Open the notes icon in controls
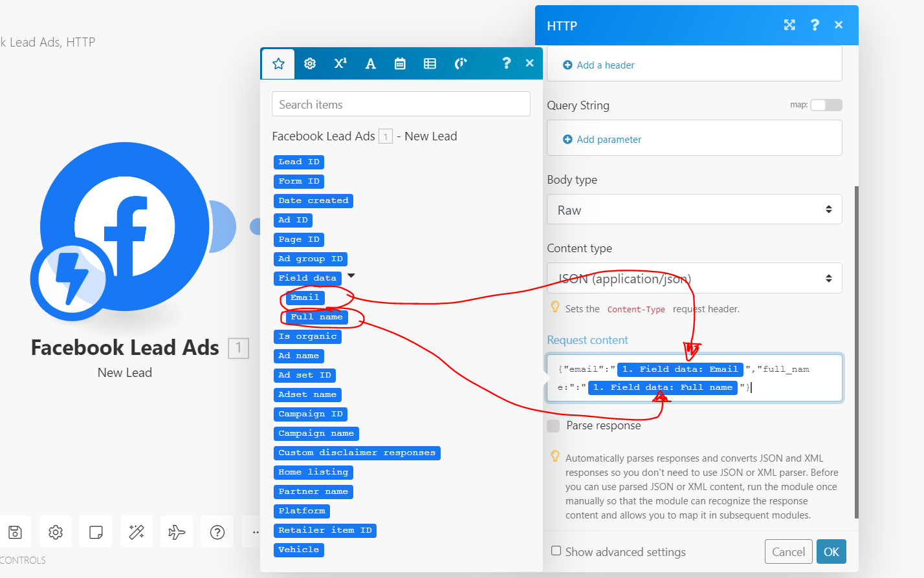The height and width of the screenshot is (578, 924). 96,532
